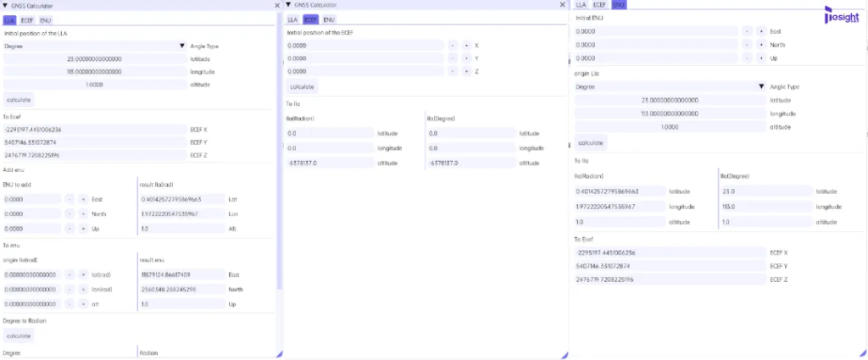Increase the ECEF Y value in the middle window
This screenshot has width=868, height=360.
[466, 58]
